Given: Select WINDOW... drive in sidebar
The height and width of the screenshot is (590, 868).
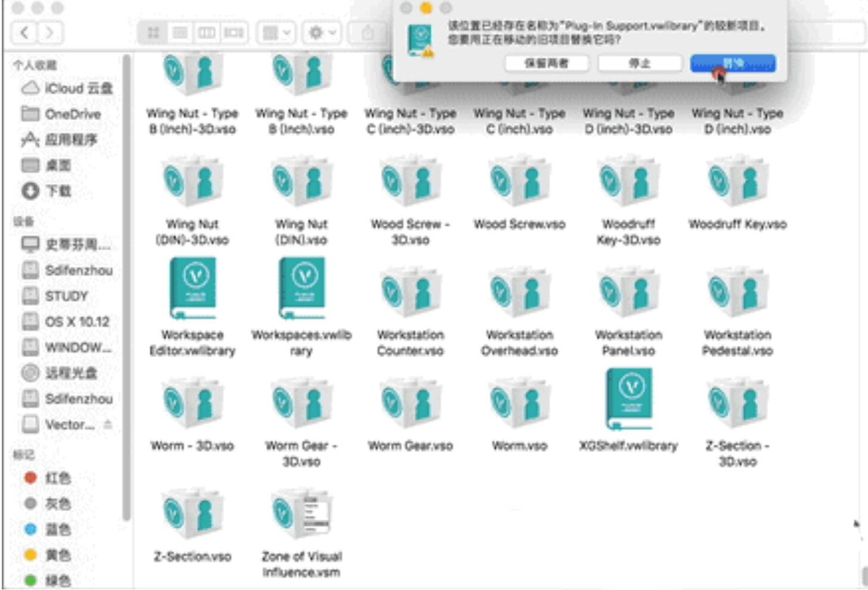Looking at the screenshot, I should coord(67,347).
